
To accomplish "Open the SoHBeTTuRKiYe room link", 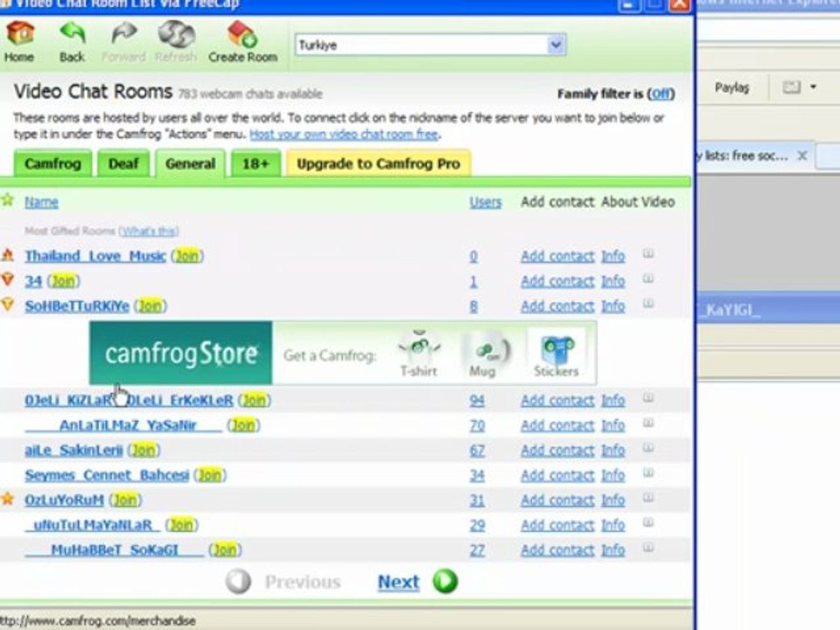I will 77,306.
